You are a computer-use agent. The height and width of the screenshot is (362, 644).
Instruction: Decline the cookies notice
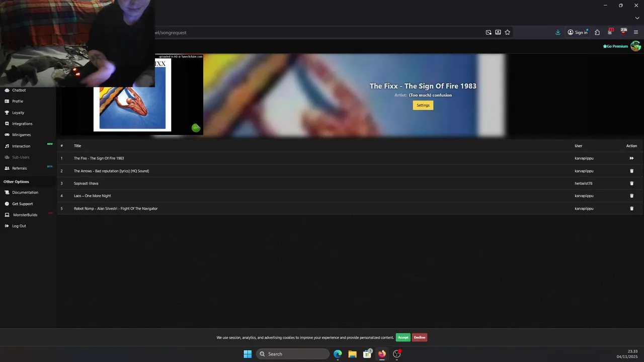(420, 337)
